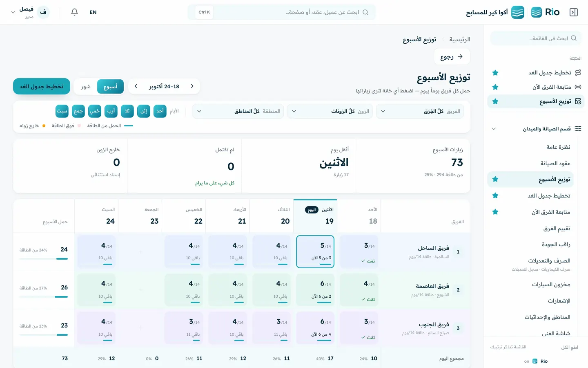This screenshot has height=368, width=588.
Task: Switch language with the EN button
Action: click(93, 12)
